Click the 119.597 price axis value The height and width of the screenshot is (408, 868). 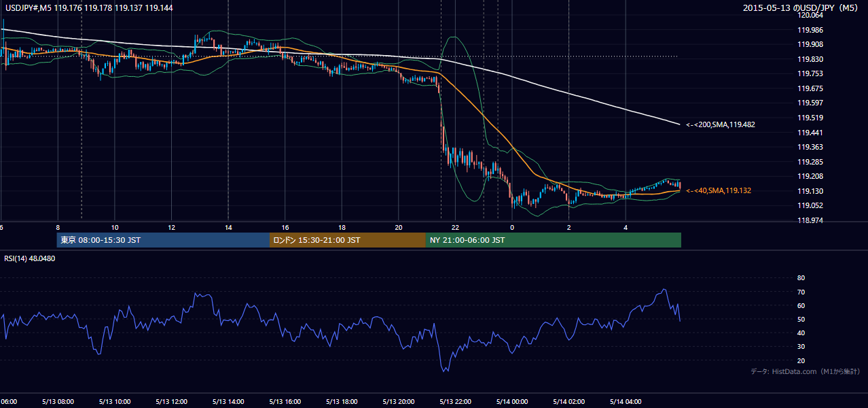click(x=810, y=103)
